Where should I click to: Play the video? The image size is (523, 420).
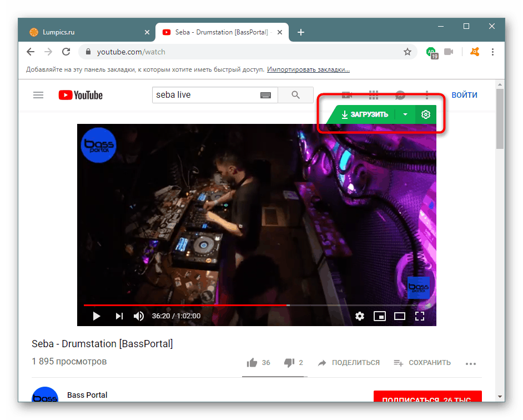97,316
